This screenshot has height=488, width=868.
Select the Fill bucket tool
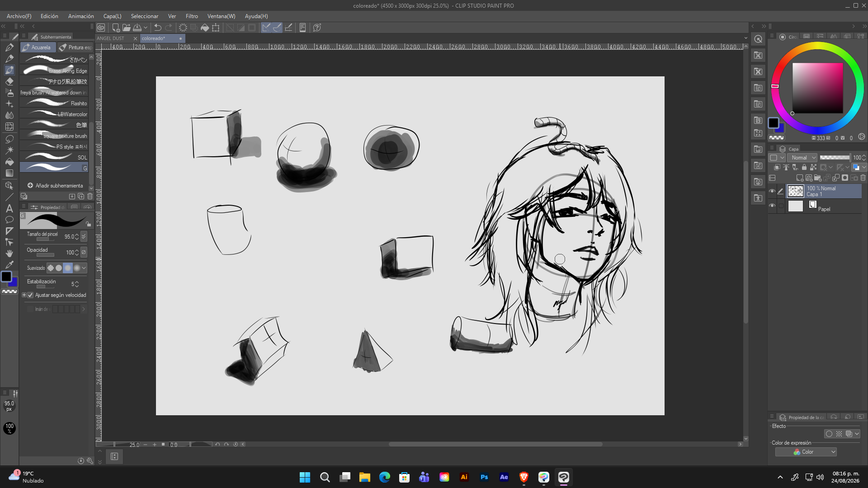[9, 161]
